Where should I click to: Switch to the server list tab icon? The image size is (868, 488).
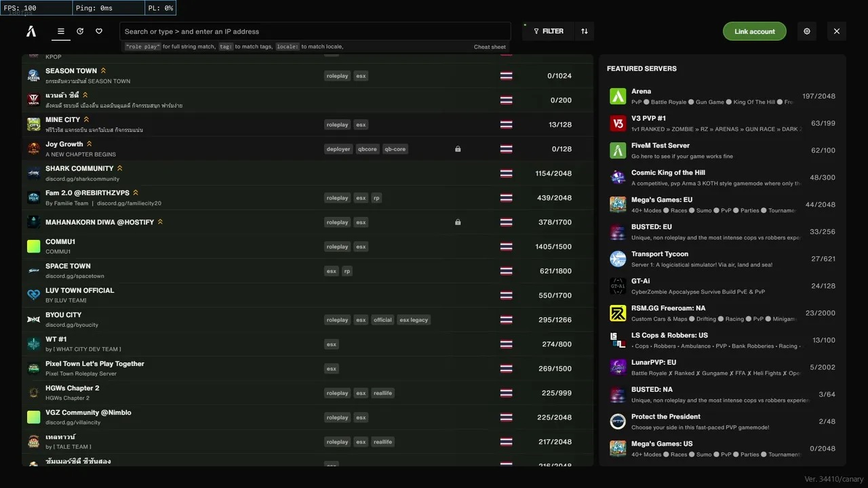tap(61, 31)
